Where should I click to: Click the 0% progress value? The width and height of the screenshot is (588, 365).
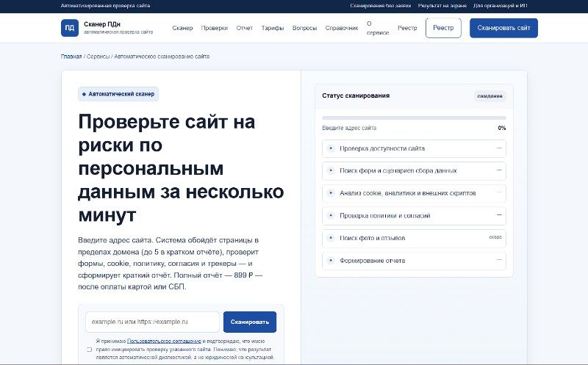[502, 129]
